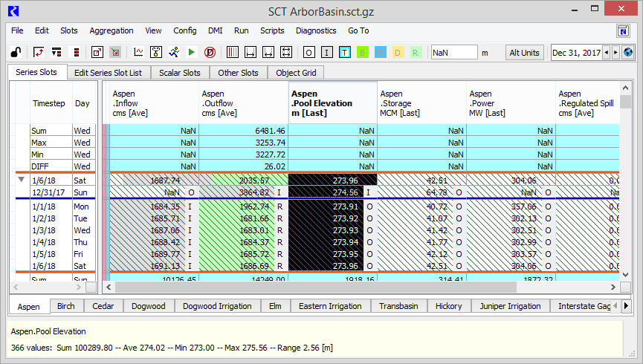Click the plot line-chart icon
Viewport: 643px width, 364px height.
coord(138,53)
